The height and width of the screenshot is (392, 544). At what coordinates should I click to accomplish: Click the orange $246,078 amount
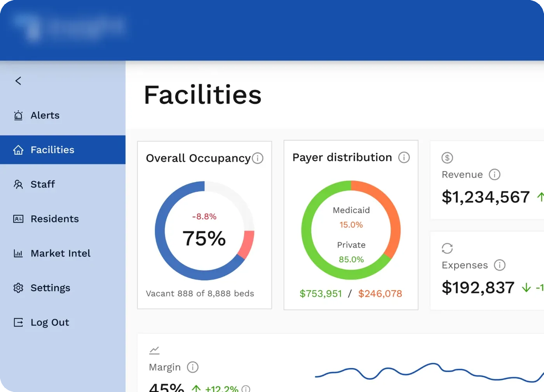380,294
